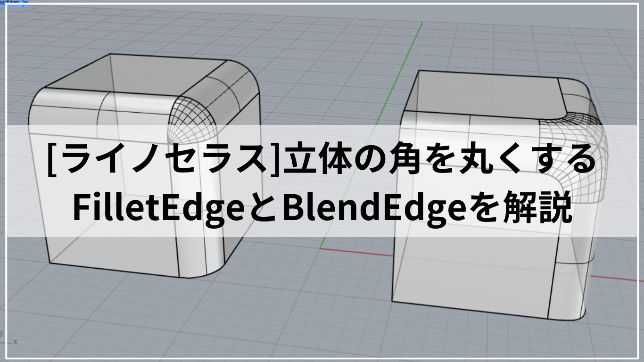
Task: Open the Perspective viewport title dropdown arrow
Action: 25,2
